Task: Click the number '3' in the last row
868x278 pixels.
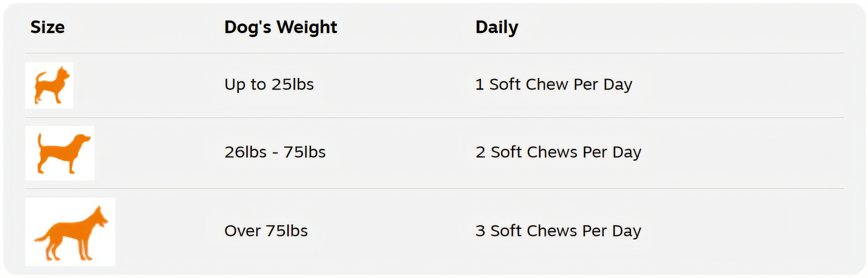Action: [x=480, y=231]
